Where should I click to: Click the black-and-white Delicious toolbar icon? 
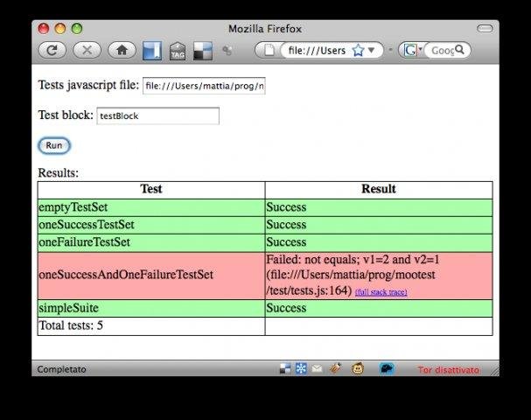[x=203, y=51]
